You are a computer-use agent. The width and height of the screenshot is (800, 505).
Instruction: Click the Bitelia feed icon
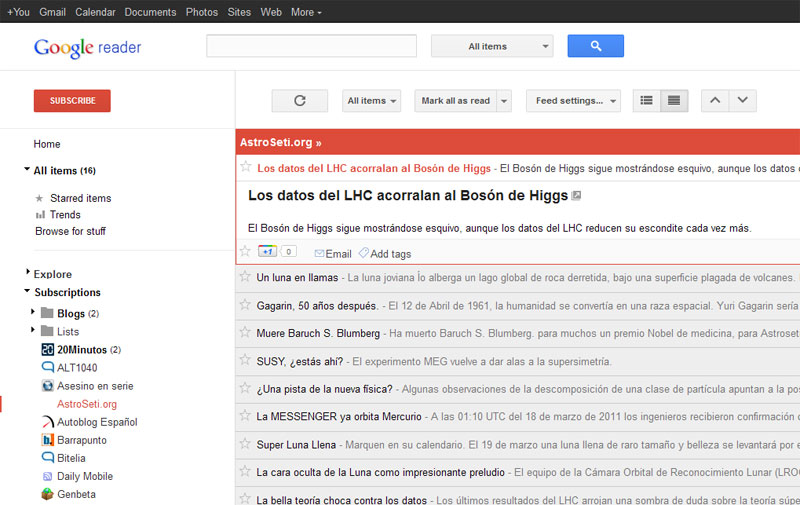[x=47, y=458]
